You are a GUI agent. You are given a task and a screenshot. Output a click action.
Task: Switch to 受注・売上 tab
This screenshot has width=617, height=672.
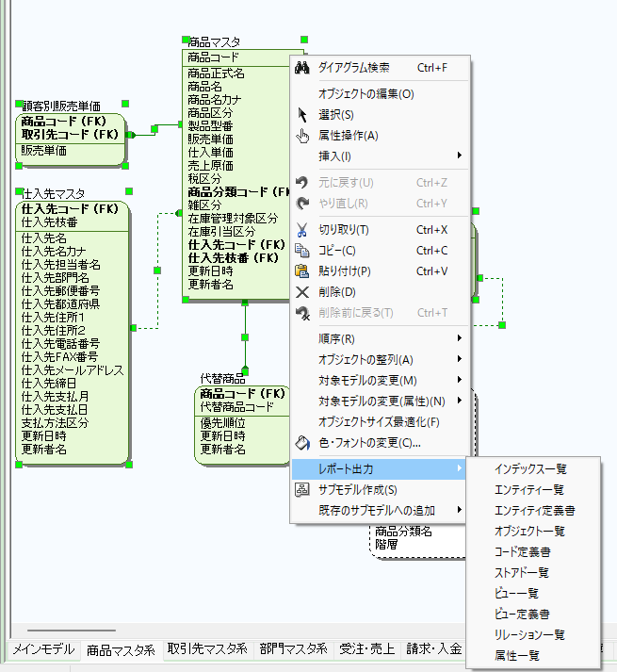(x=366, y=648)
